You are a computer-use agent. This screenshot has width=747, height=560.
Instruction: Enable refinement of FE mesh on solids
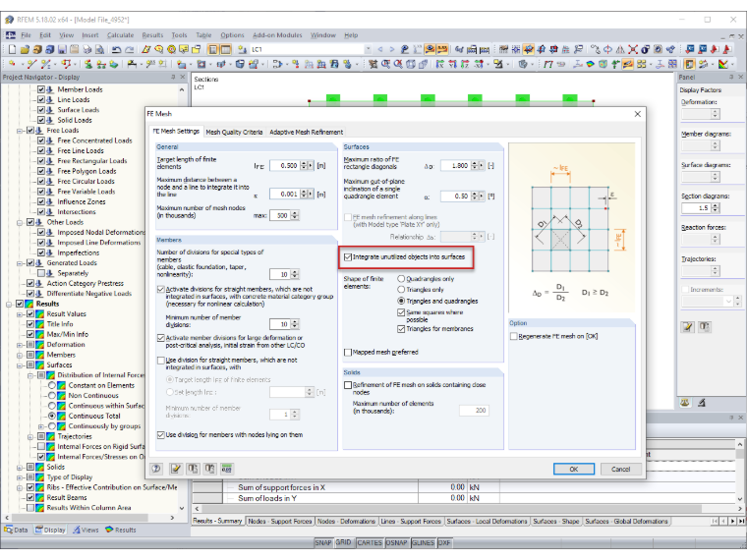pyautogui.click(x=348, y=385)
